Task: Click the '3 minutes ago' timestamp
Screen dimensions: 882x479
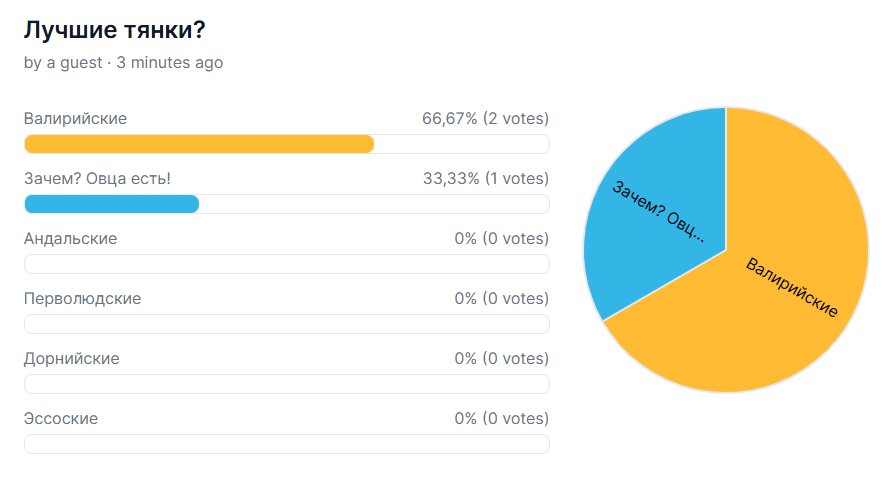Action: point(170,62)
